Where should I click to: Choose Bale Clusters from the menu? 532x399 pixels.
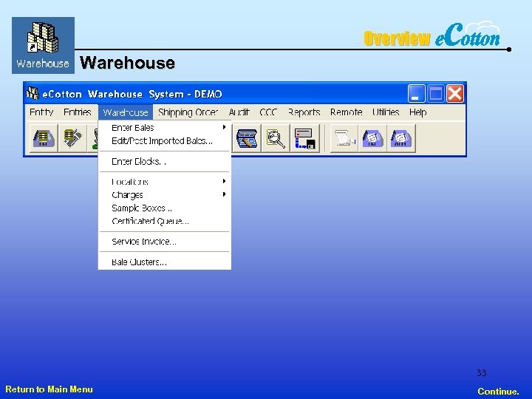coord(165,262)
